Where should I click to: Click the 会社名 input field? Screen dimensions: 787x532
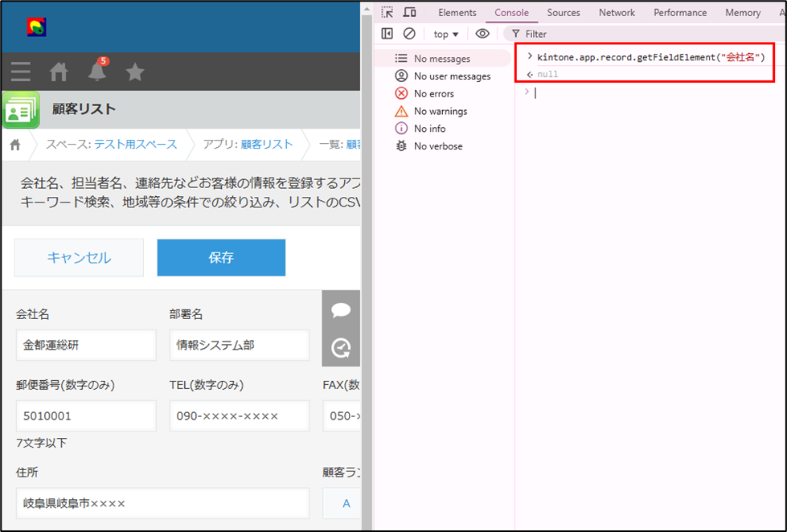86,345
